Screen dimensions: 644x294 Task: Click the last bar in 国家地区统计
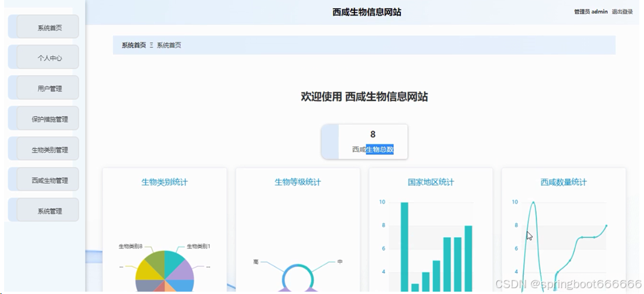[x=468, y=258]
